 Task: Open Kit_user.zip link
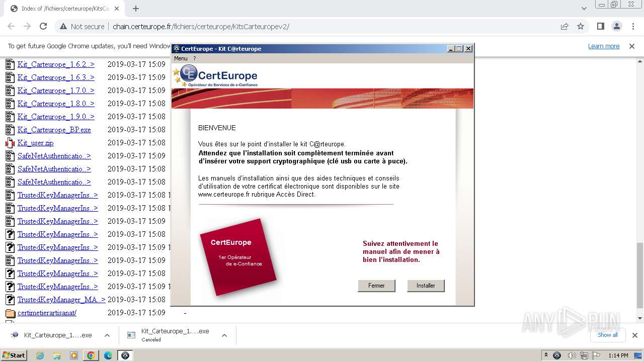(x=36, y=143)
